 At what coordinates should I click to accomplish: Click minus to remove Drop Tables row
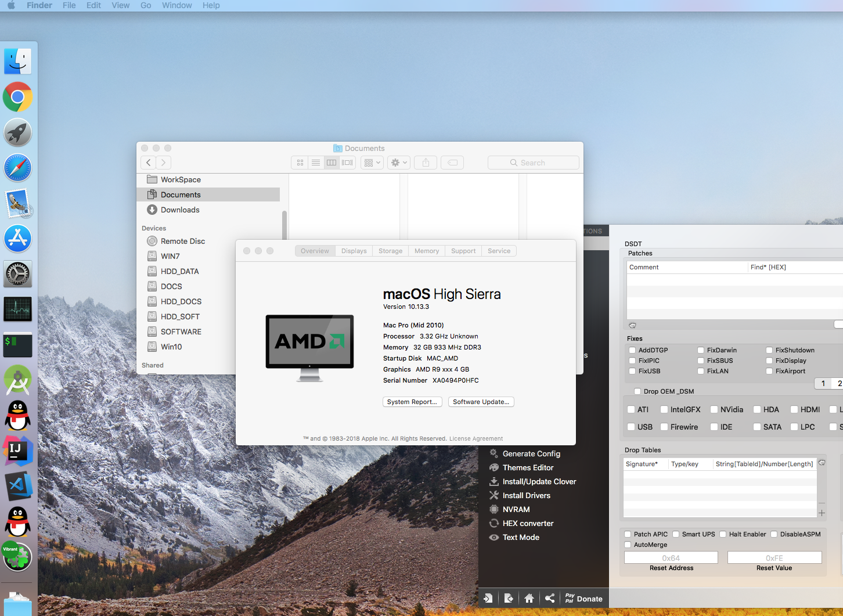pyautogui.click(x=822, y=503)
